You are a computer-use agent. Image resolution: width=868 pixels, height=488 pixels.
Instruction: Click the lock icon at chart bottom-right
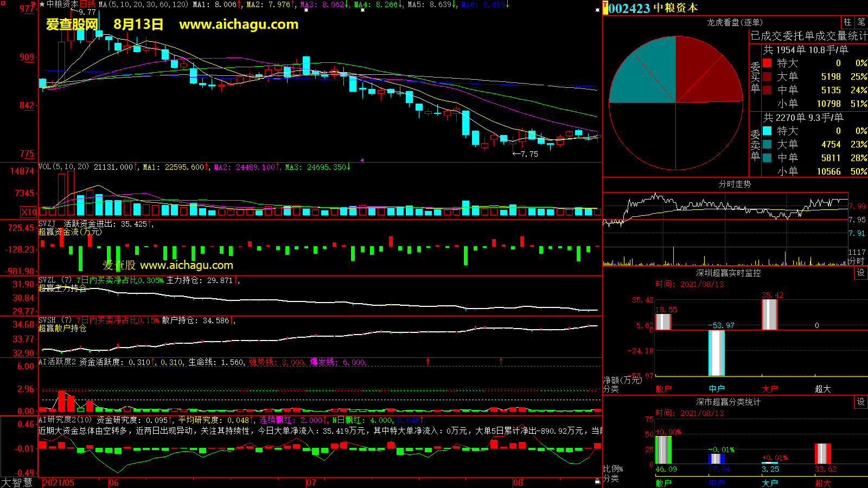coord(597,481)
